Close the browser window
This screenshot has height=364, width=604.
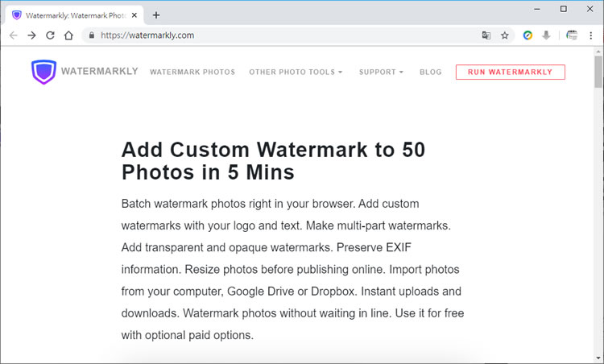click(x=590, y=9)
